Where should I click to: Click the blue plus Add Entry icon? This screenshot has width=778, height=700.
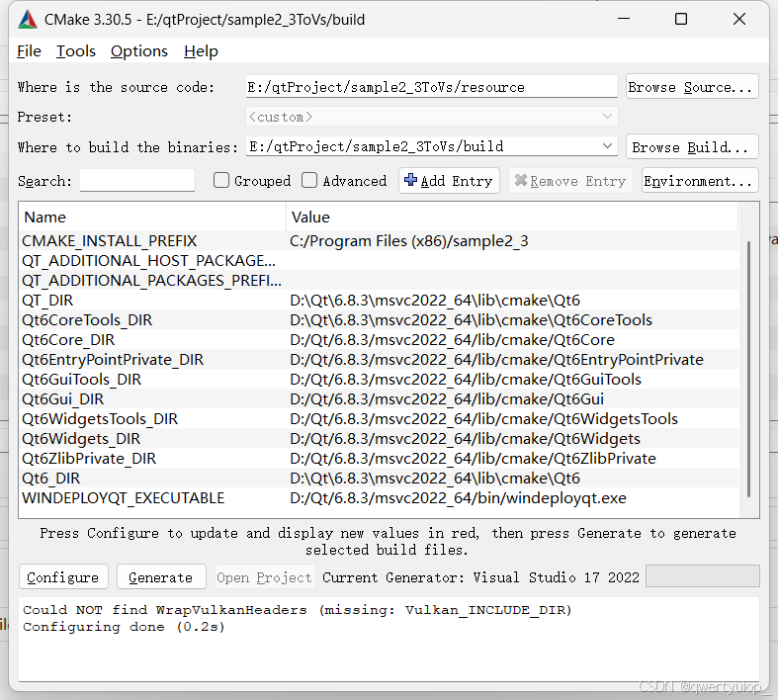coord(410,180)
